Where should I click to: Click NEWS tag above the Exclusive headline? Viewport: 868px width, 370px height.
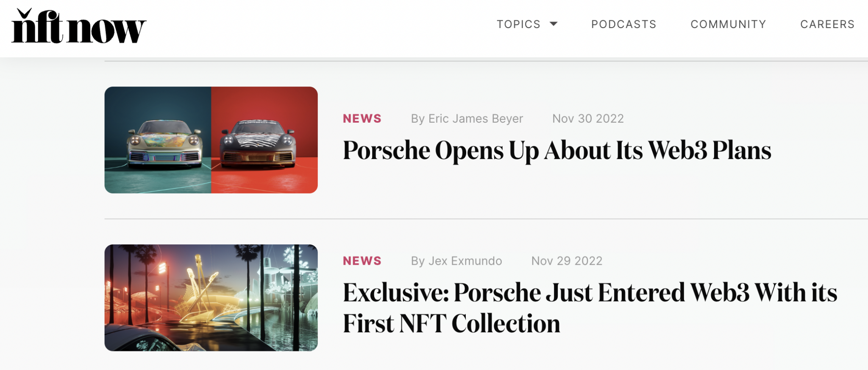[x=362, y=261]
